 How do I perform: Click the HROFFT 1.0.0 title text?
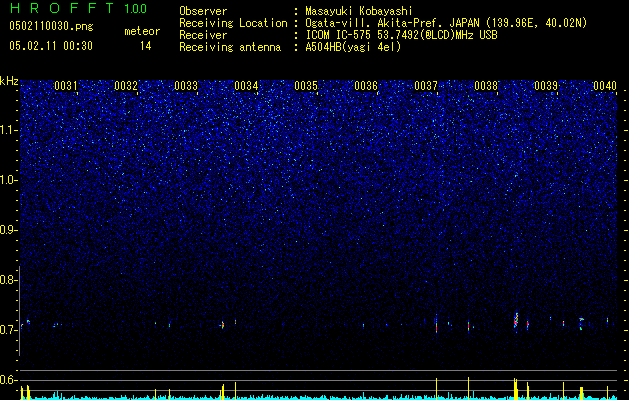click(78, 8)
